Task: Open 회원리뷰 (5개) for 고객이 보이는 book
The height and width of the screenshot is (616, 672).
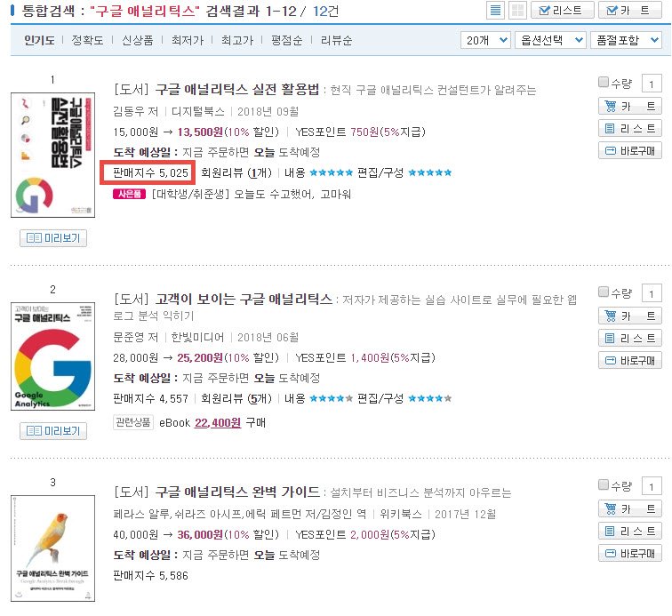Action: point(236,398)
